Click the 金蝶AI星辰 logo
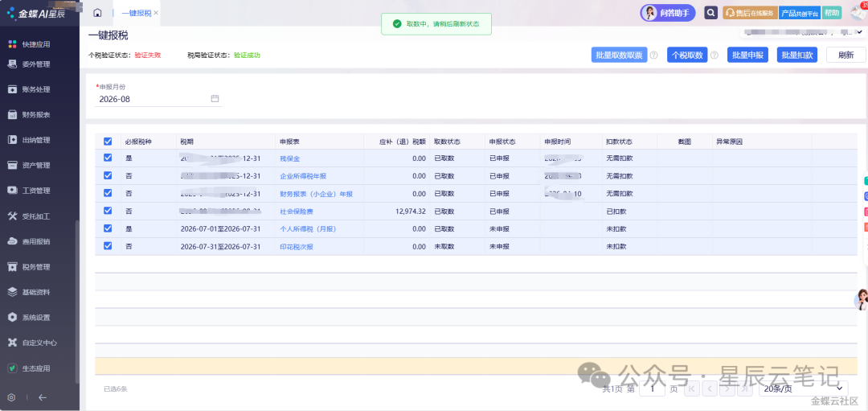 point(36,14)
